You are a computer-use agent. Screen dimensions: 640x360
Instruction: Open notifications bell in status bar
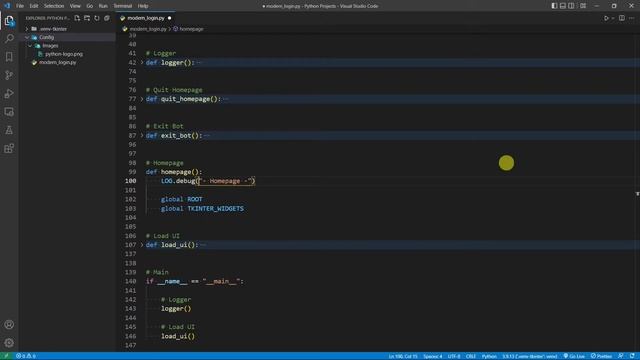[632, 356]
